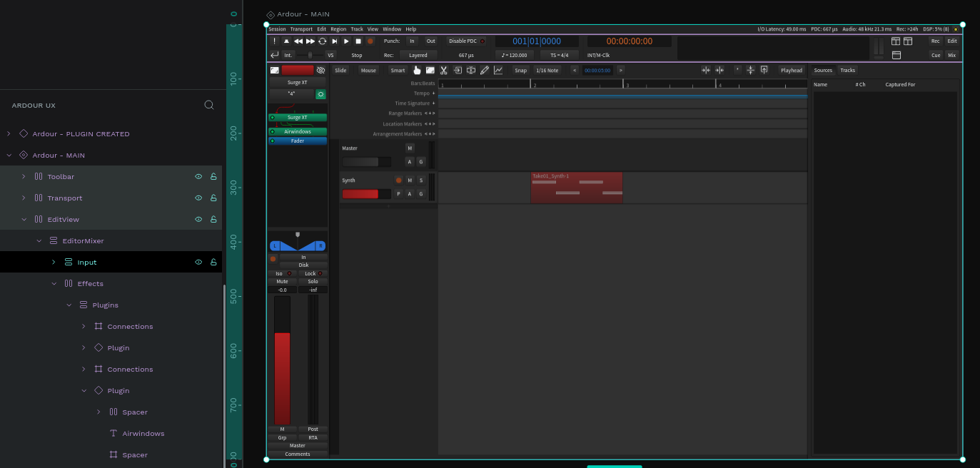Toggle visibility of the EditView layer
This screenshot has width=980, height=468.
(199, 219)
